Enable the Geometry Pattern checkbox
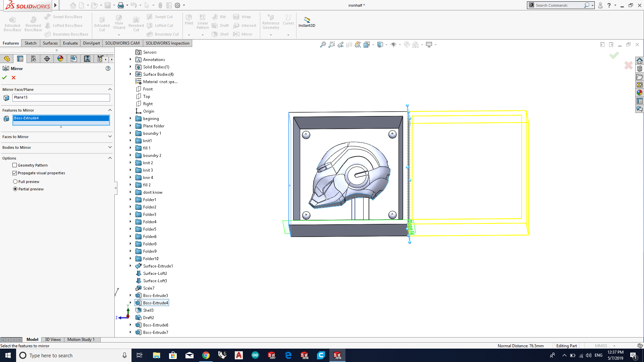This screenshot has width=644, height=362. click(x=15, y=165)
